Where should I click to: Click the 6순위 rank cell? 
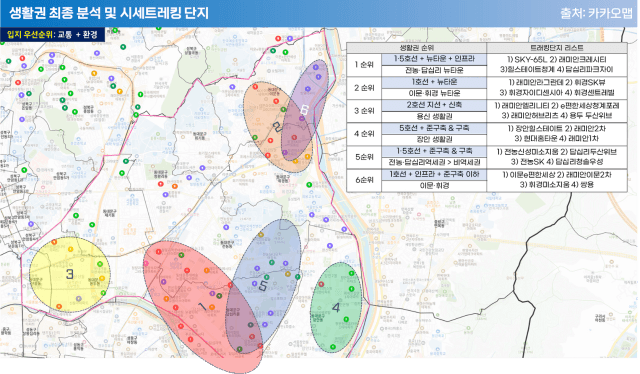point(364,180)
